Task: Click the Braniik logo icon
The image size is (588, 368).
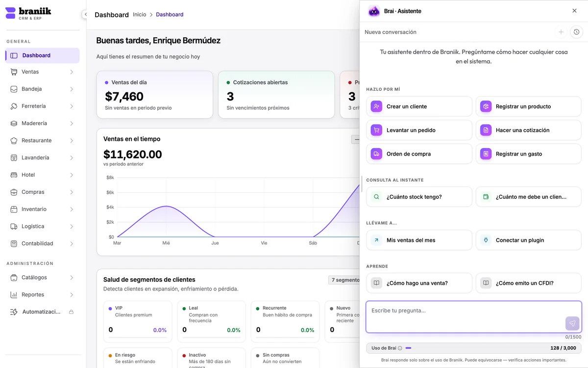Action: click(x=10, y=13)
